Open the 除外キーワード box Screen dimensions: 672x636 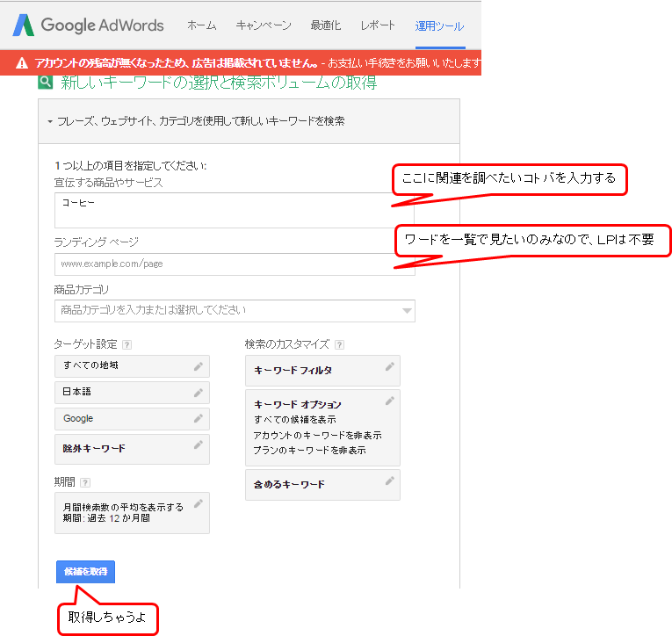132,449
